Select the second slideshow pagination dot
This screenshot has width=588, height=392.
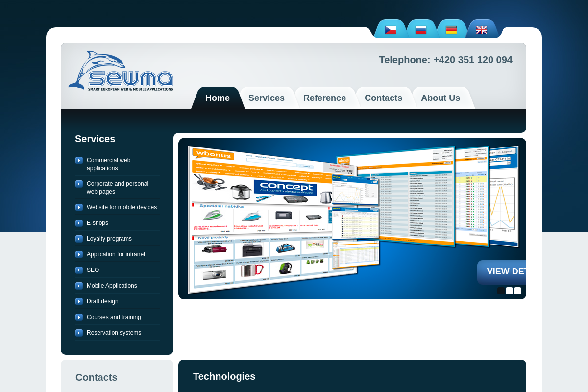click(509, 291)
